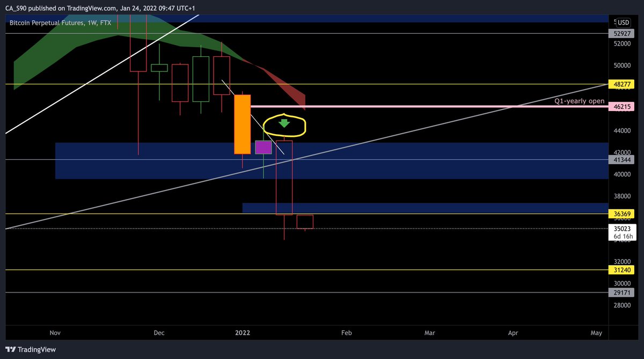Click the TradingView logo at bottom left
Image resolution: width=644 pixels, height=359 pixels.
tap(31, 349)
